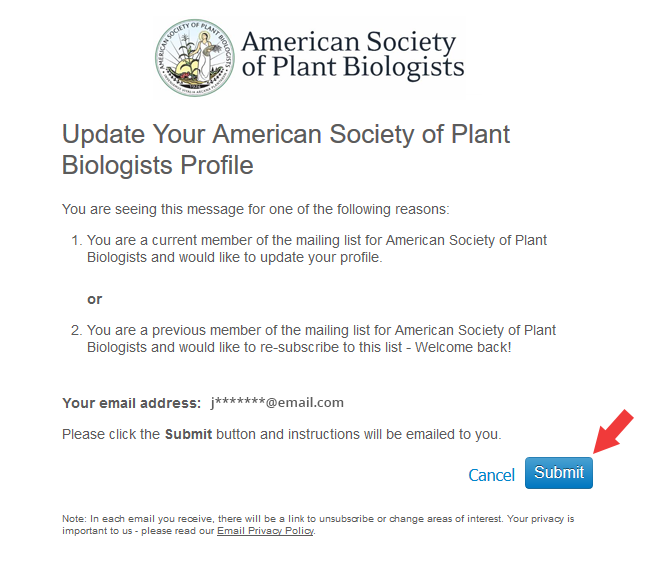The image size is (645, 564).
Task: Click the "Note:" word in the footer
Action: [74, 519]
